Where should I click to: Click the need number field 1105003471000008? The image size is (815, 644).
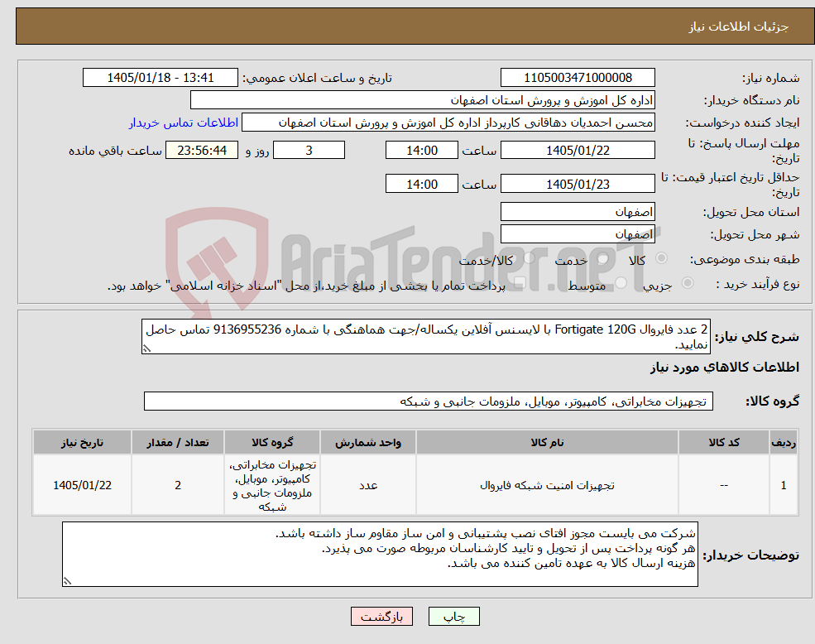tap(578, 78)
